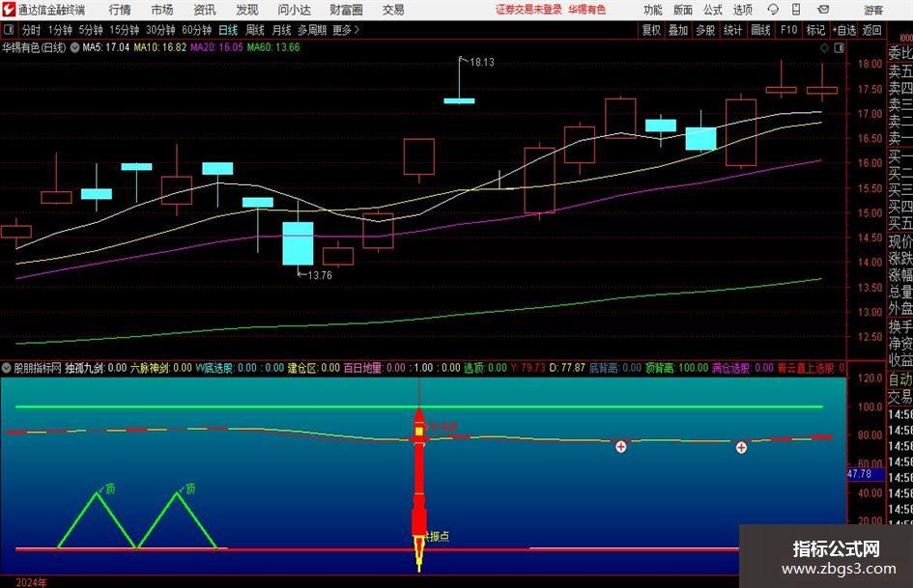
Task: Click the 建仓区 indicator label
Action: (x=301, y=368)
